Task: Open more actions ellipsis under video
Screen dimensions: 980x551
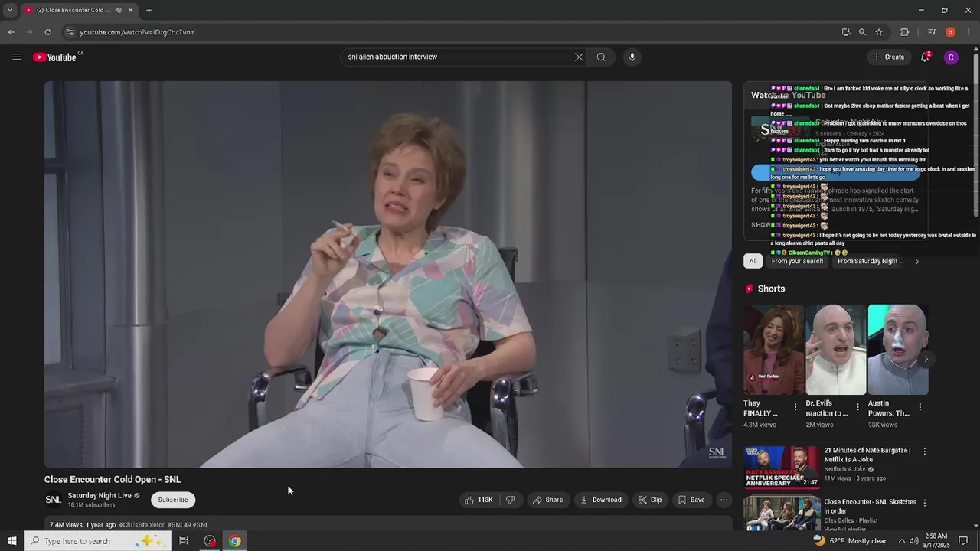Action: (724, 500)
